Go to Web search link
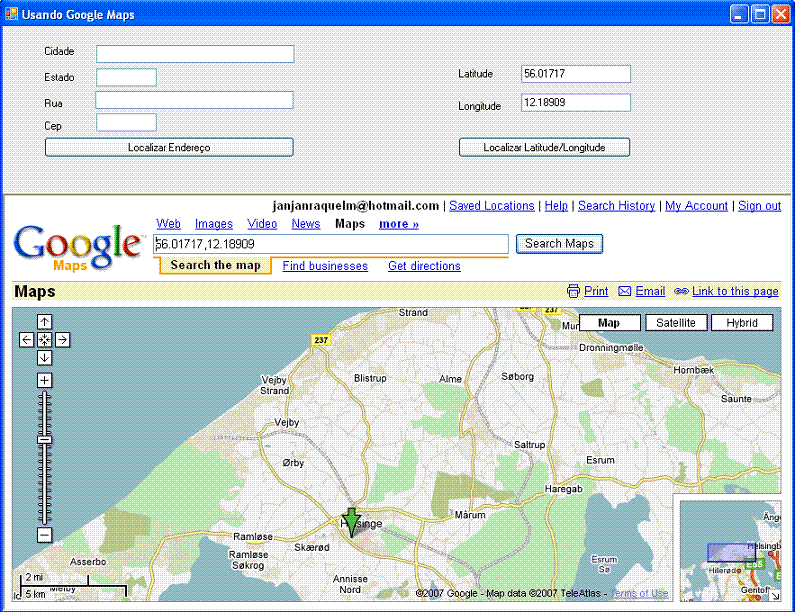The width and height of the screenshot is (795, 612). [168, 224]
